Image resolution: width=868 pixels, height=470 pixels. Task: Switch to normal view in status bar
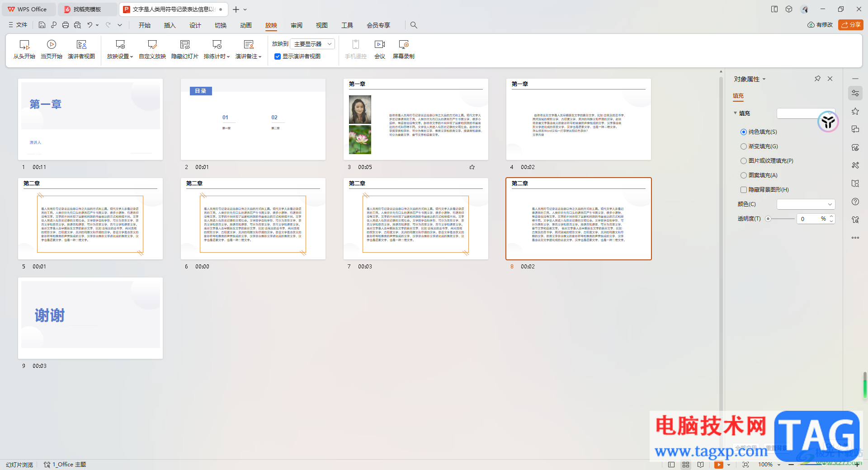(x=671, y=465)
